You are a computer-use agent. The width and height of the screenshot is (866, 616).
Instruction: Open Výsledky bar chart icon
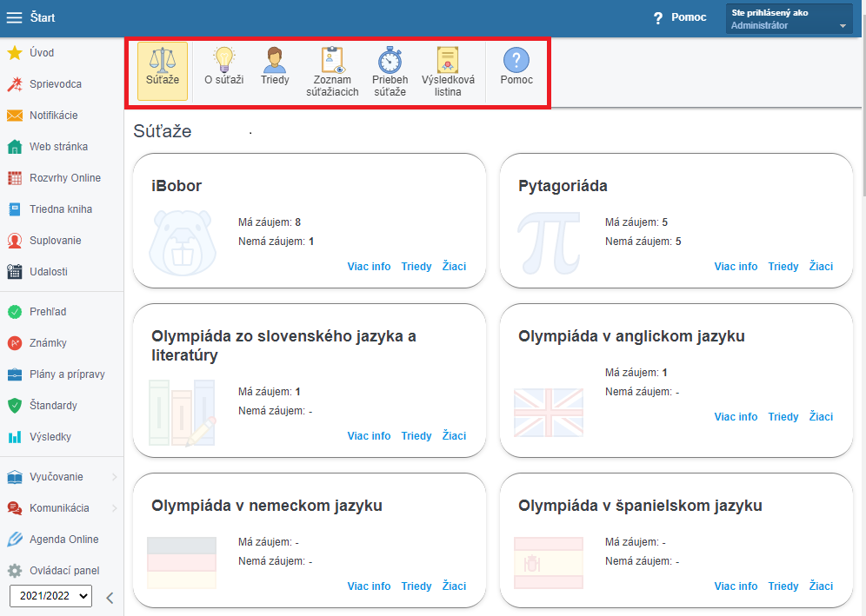pyautogui.click(x=15, y=437)
